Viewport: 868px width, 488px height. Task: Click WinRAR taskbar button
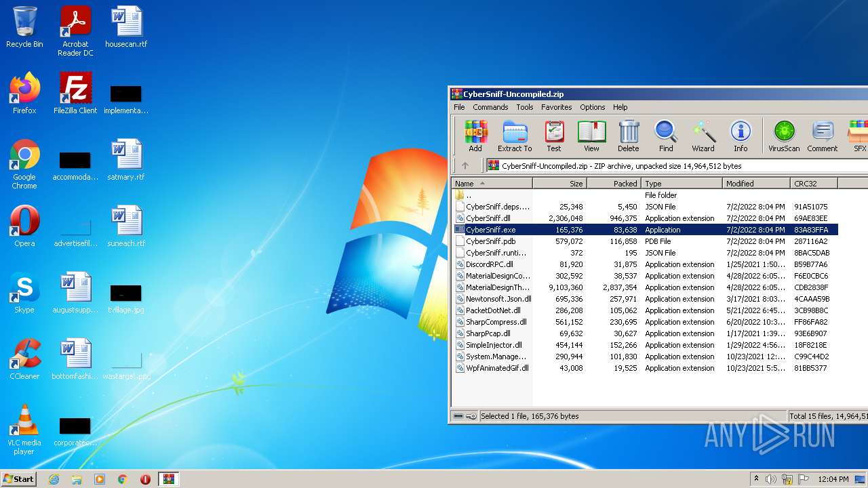point(168,479)
